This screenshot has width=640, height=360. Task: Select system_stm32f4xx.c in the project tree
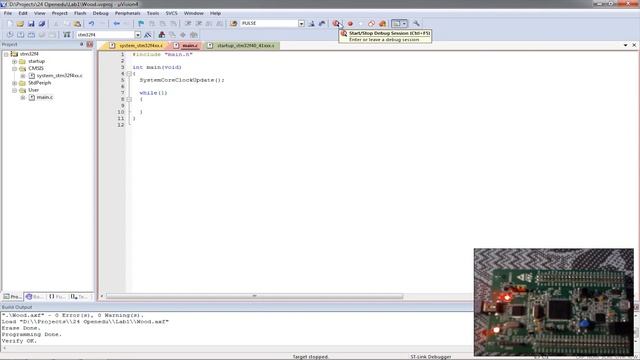tap(59, 76)
